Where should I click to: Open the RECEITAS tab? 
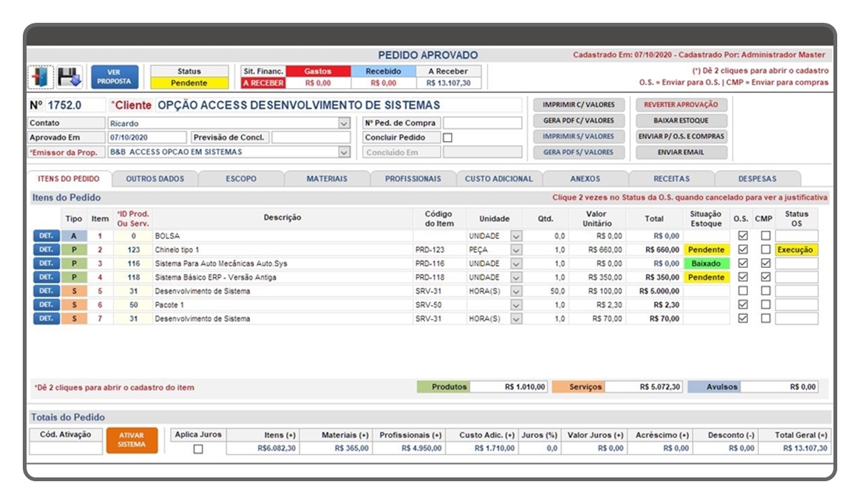pos(671,179)
